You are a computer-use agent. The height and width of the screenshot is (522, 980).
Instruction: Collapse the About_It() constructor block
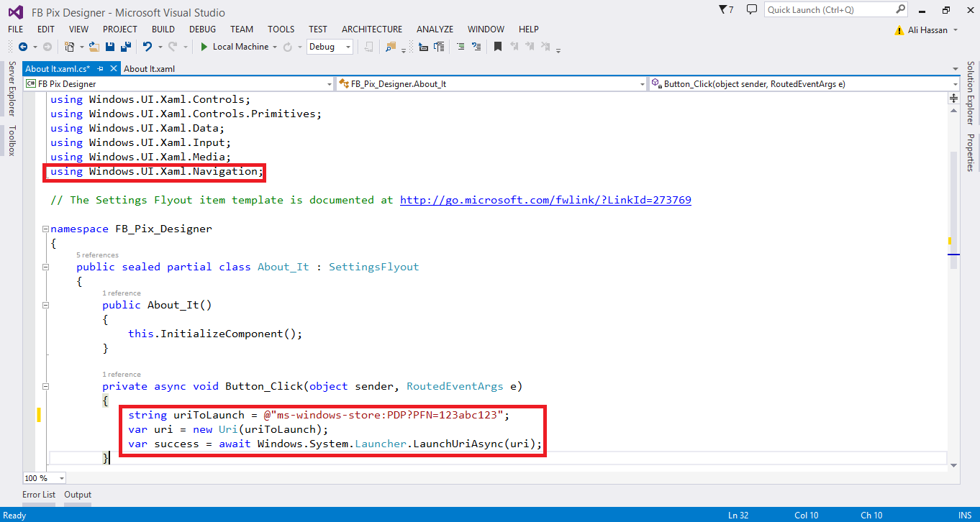pos(45,306)
